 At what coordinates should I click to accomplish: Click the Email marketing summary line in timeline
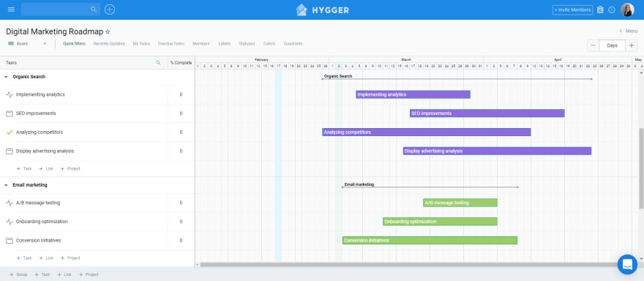point(430,187)
